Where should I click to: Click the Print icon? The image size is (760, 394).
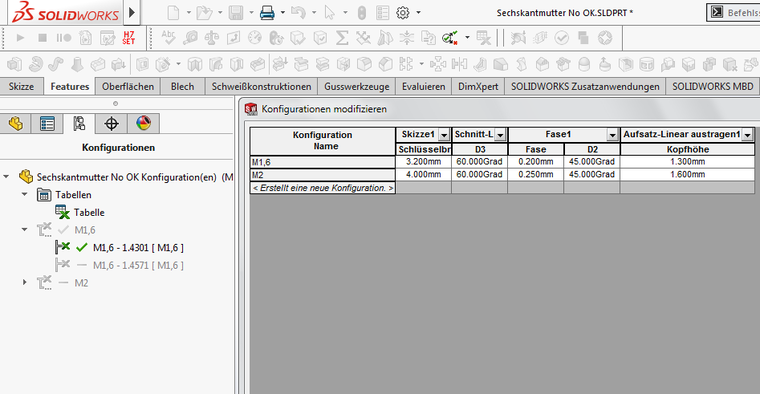(267, 13)
